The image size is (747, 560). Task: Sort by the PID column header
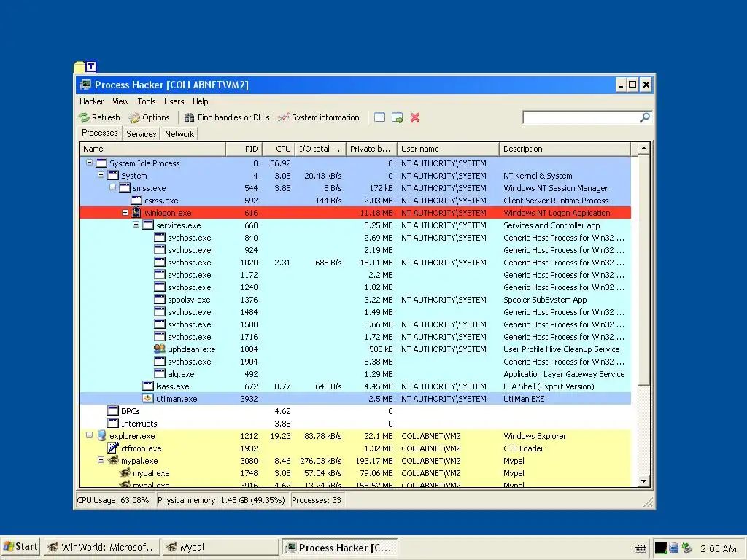[244, 149]
